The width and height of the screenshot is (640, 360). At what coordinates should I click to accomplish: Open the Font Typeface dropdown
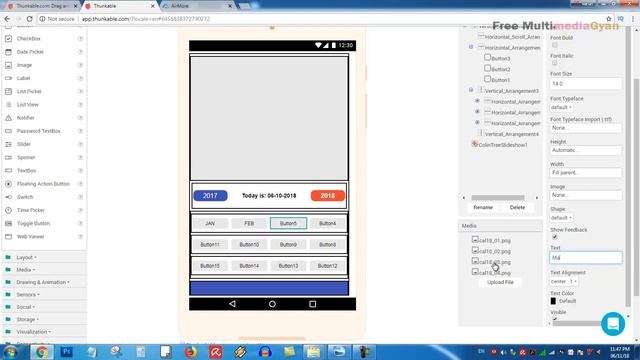tap(561, 107)
